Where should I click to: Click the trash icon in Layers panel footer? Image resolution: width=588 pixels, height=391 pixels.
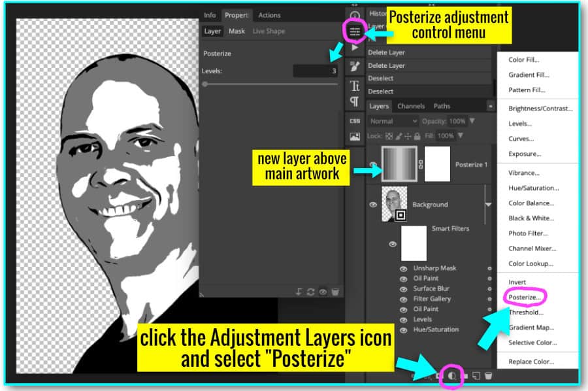click(488, 375)
